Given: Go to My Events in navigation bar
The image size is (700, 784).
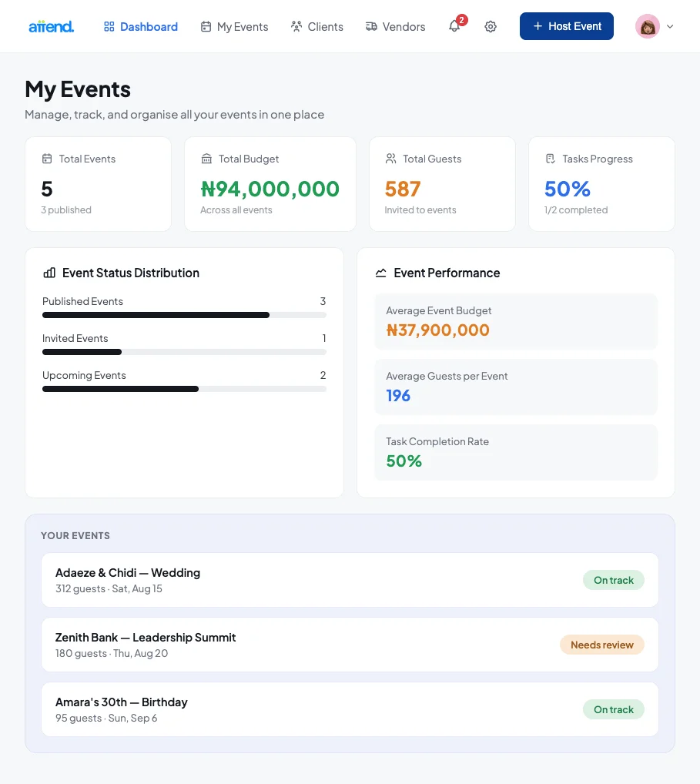Looking at the screenshot, I should [235, 26].
